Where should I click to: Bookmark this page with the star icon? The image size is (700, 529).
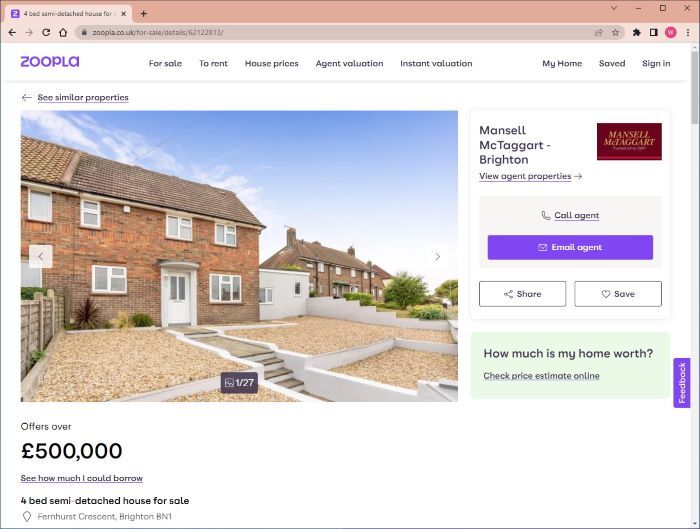click(x=616, y=32)
